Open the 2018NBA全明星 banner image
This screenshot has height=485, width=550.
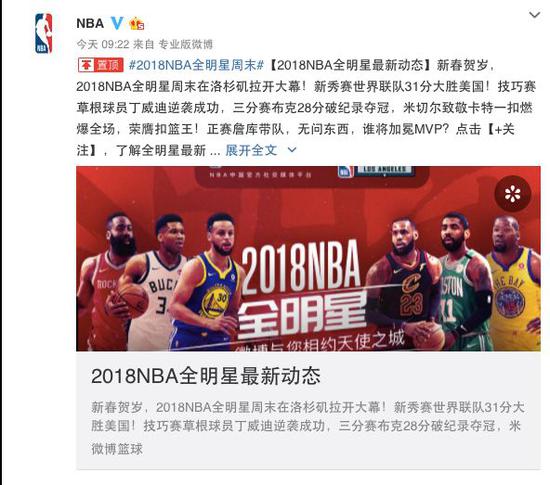pyautogui.click(x=308, y=259)
